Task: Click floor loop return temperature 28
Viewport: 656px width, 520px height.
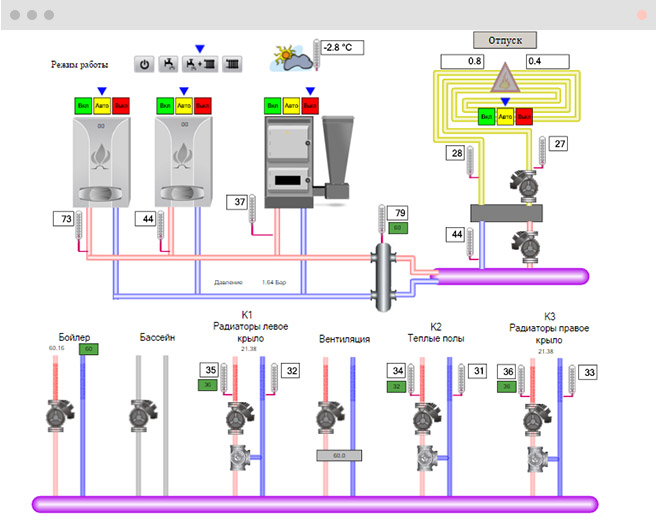Action: 456,153
